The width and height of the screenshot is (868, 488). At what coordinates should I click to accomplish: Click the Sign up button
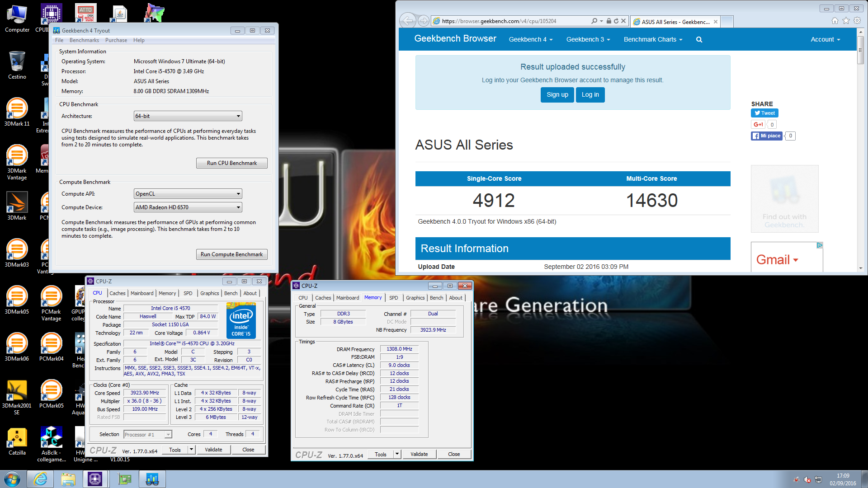click(x=557, y=95)
